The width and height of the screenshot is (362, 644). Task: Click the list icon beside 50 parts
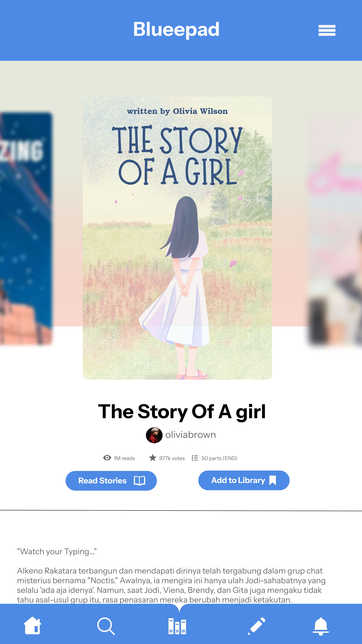point(195,458)
